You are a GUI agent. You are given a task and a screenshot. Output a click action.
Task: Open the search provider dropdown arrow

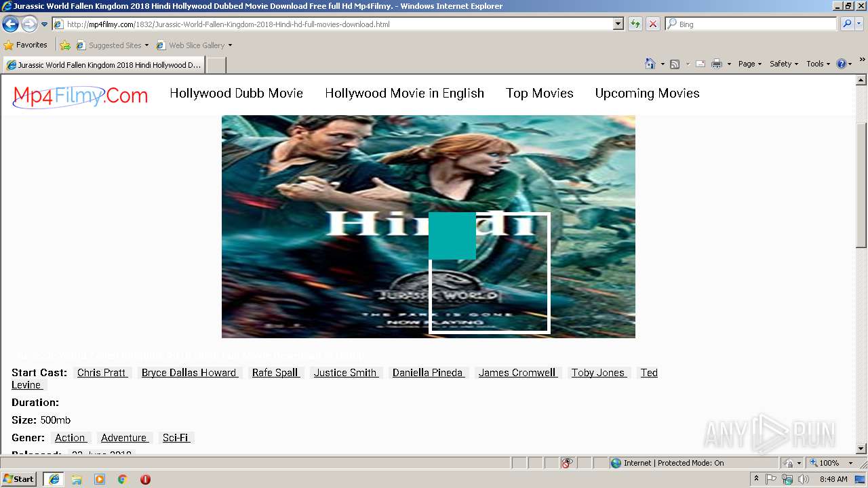coord(859,24)
